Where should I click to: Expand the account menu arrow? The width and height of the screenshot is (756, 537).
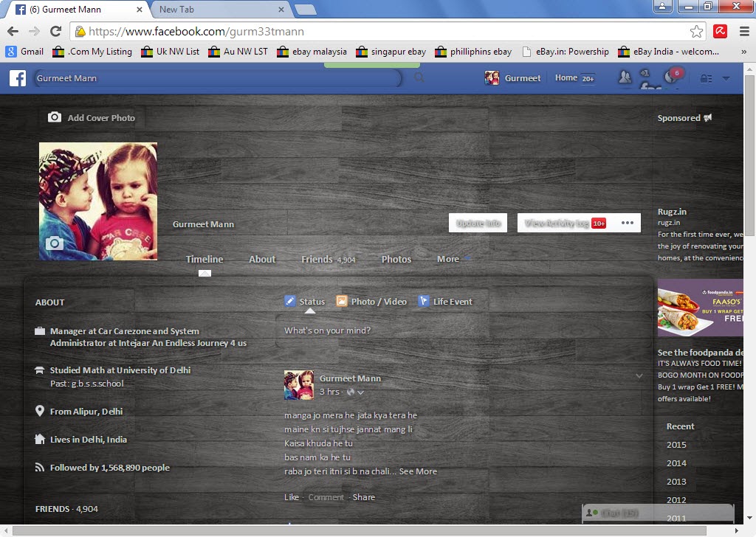[726, 78]
